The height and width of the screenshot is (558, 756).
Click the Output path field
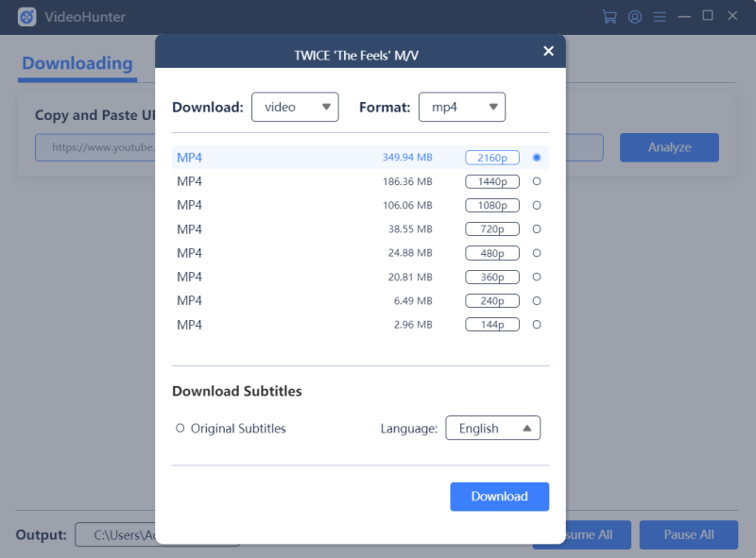pos(115,534)
